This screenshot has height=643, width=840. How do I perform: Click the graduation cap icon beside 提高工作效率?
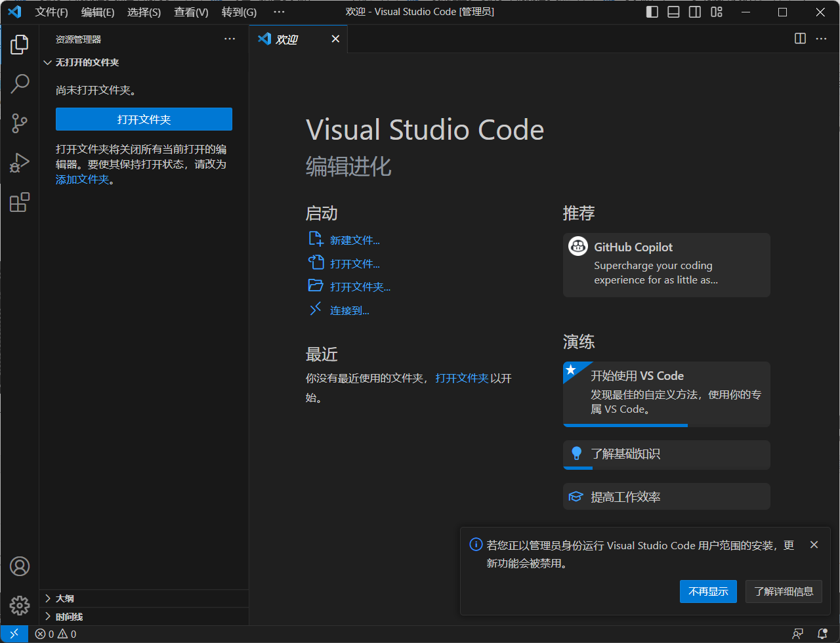[576, 497]
